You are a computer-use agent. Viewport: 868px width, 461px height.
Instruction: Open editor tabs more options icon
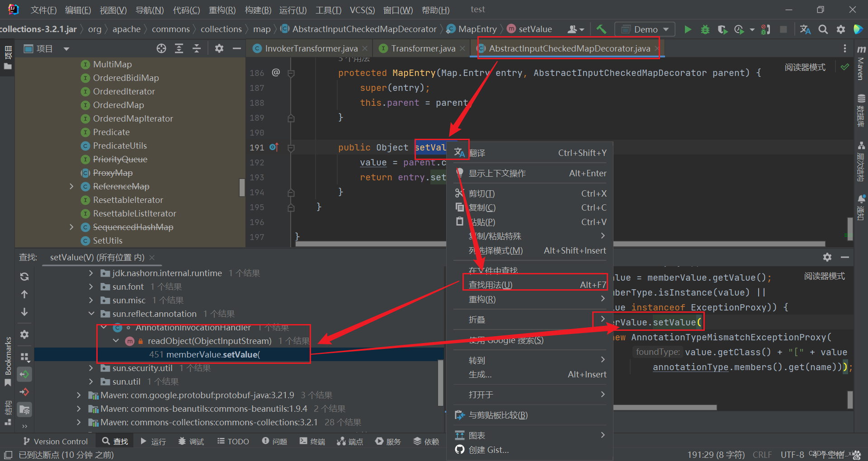tap(844, 48)
